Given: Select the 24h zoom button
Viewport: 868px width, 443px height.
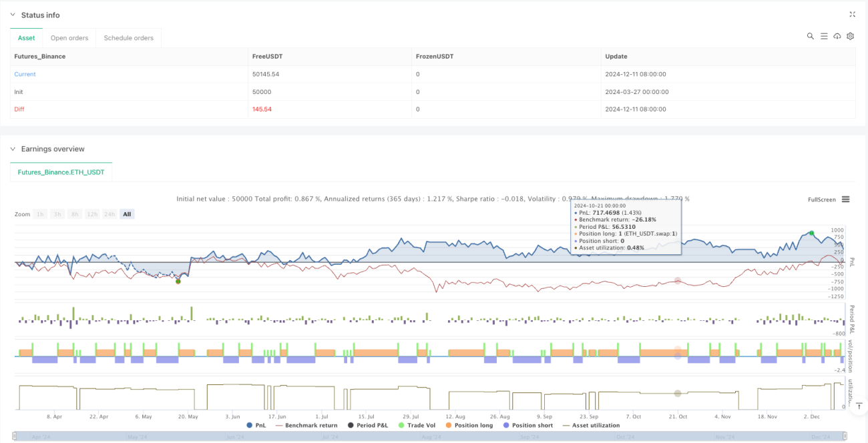Looking at the screenshot, I should click(x=109, y=214).
